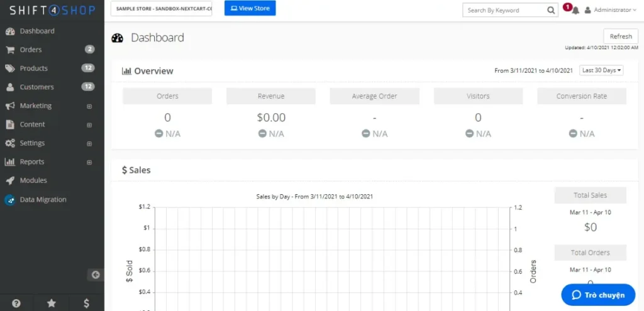Click the Products count badge showing 12
644x311 pixels.
point(88,68)
